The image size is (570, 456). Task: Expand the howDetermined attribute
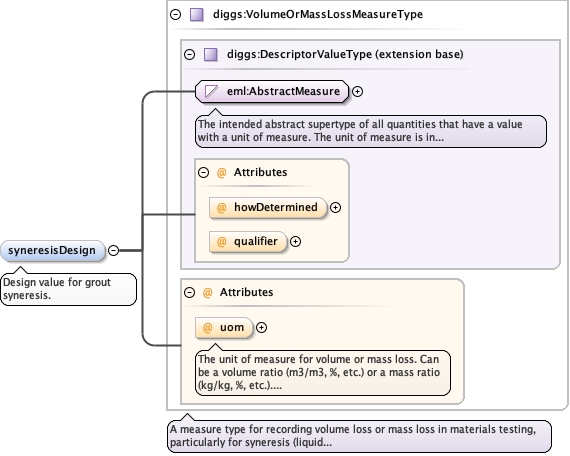pos(335,207)
